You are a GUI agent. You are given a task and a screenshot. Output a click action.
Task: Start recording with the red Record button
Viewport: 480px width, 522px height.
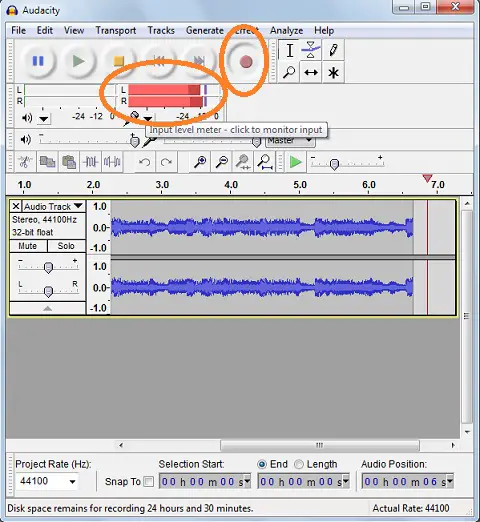246,62
